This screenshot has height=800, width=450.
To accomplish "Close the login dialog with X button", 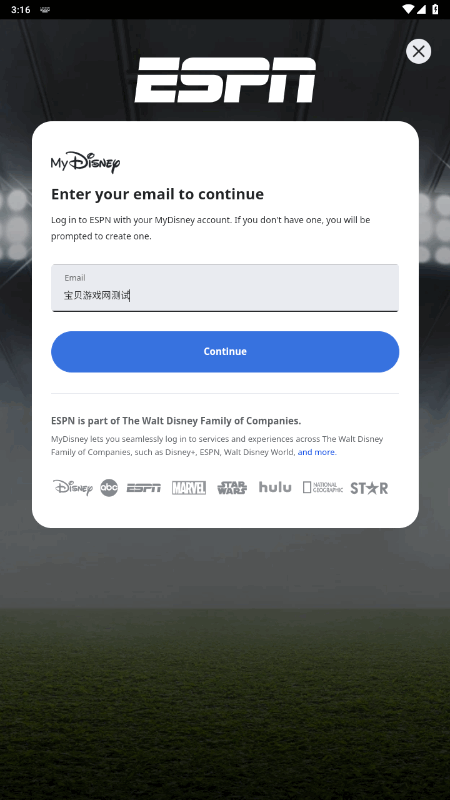I will click(418, 52).
